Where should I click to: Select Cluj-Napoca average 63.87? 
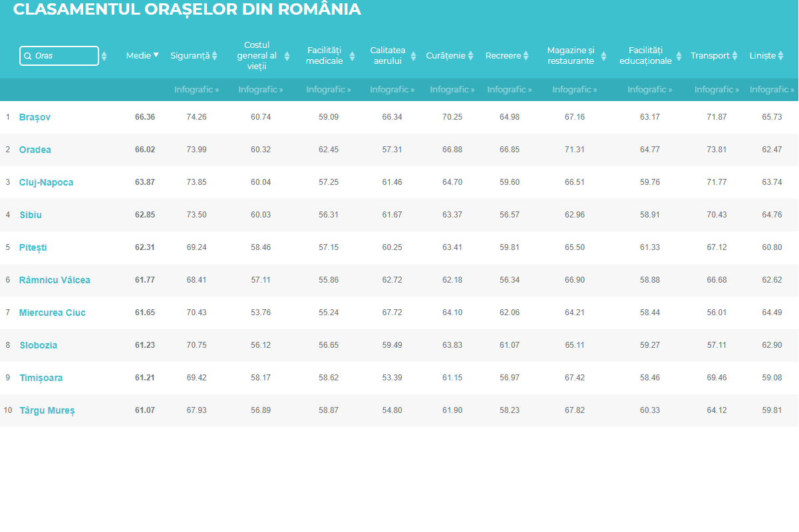click(x=145, y=182)
